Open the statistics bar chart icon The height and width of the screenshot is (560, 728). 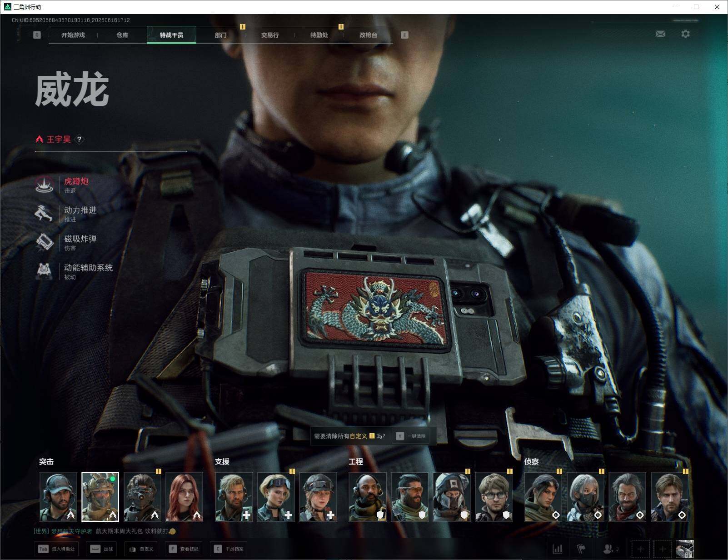(557, 549)
